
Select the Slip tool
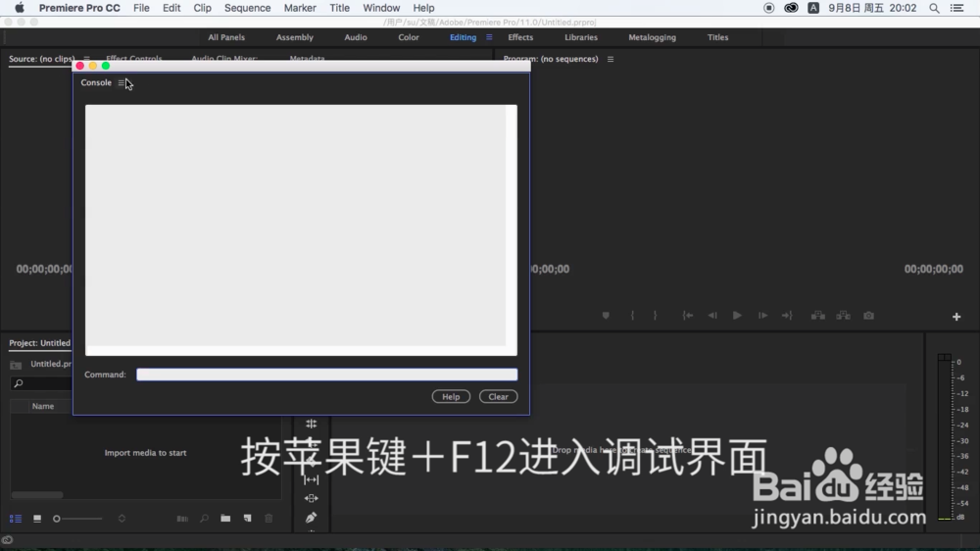coord(312,479)
